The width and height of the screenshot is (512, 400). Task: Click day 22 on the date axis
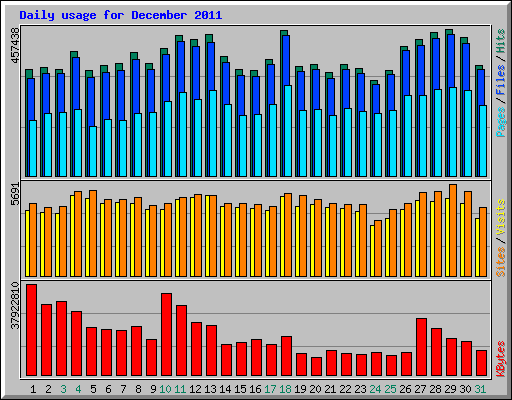[x=345, y=389]
